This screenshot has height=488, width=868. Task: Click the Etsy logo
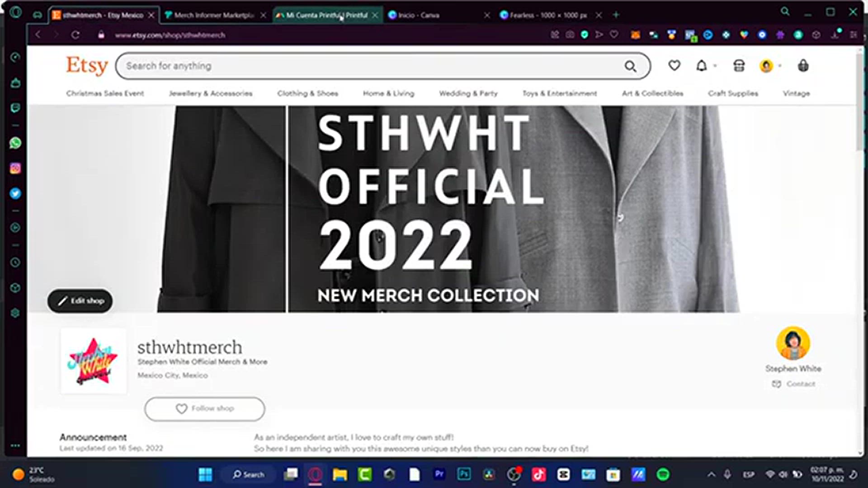87,66
